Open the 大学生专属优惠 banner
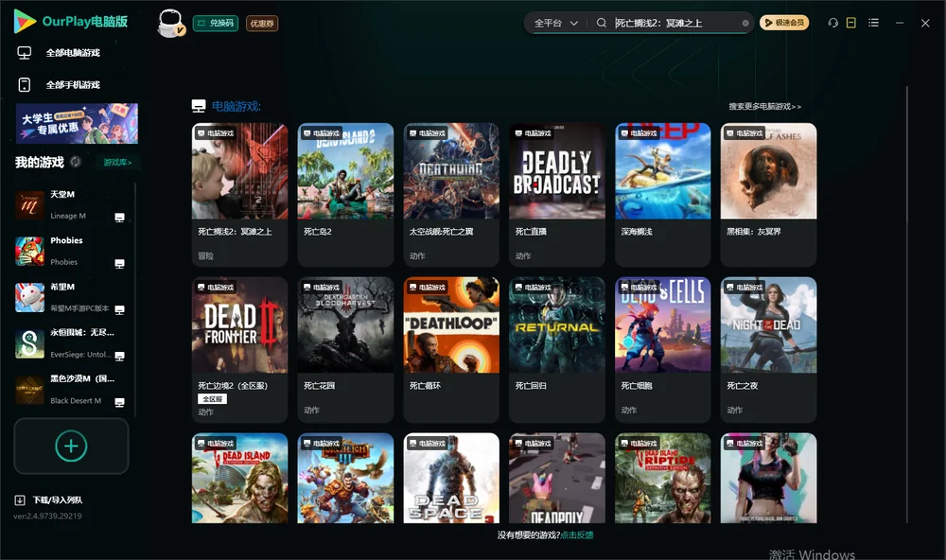The height and width of the screenshot is (560, 946). click(77, 124)
